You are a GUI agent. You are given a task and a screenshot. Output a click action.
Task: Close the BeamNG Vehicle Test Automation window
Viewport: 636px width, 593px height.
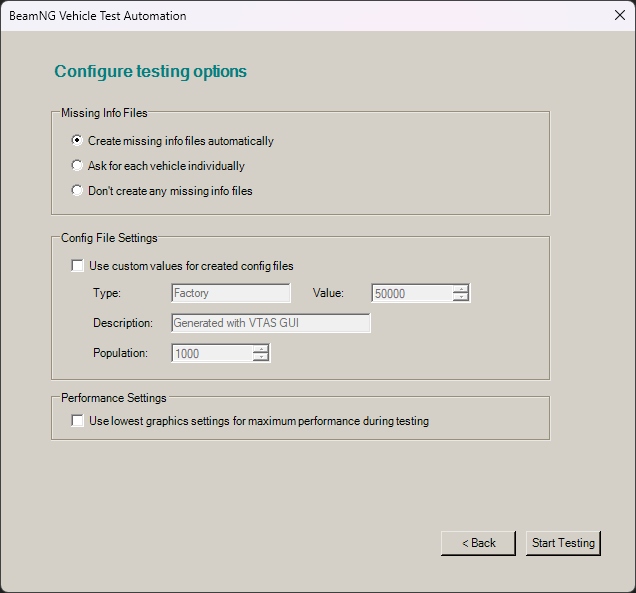[x=620, y=15]
